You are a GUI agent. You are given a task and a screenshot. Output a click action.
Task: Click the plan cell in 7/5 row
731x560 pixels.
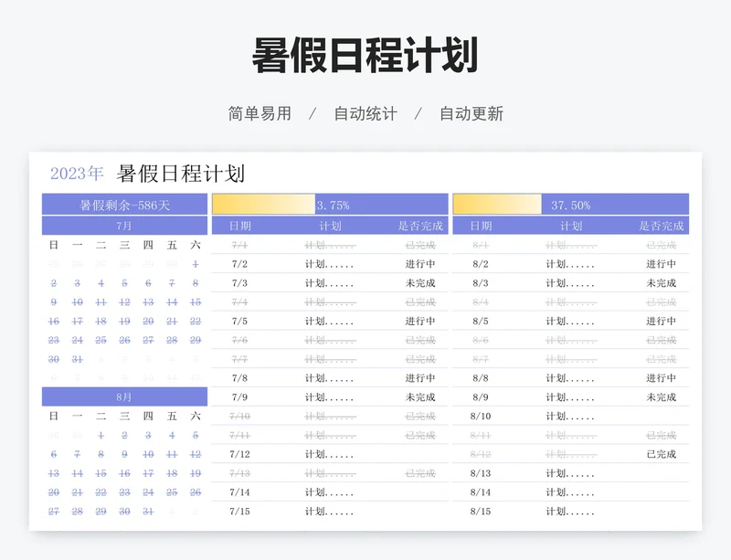coord(330,322)
